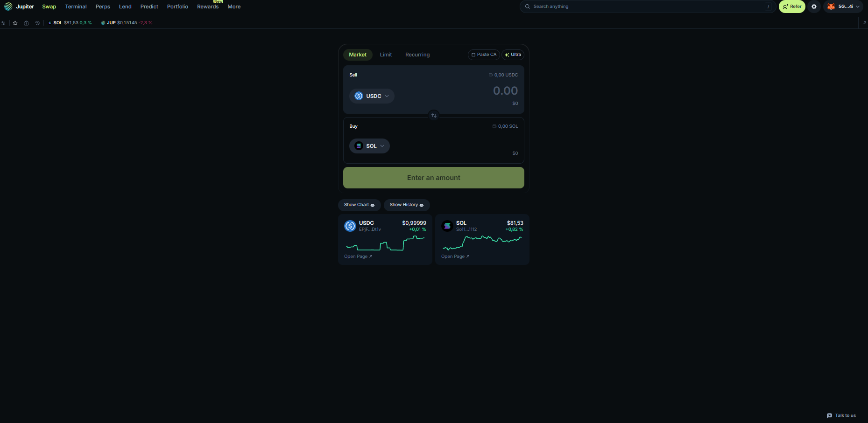Switch to the Limit tab
This screenshot has width=868, height=423.
pyautogui.click(x=386, y=55)
